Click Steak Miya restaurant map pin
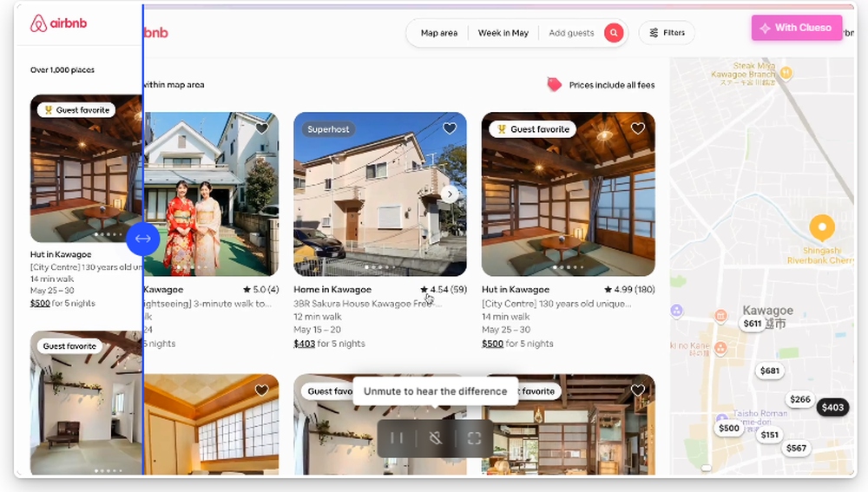Screen dimensions: 868x492 click(786, 73)
